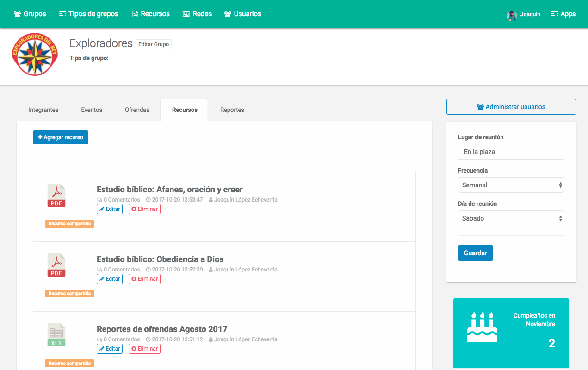
Task: Click Joaquín's profile avatar picture
Action: point(511,15)
